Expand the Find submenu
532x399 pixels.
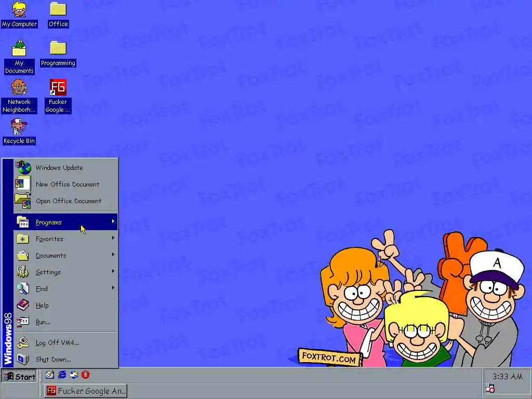click(66, 289)
